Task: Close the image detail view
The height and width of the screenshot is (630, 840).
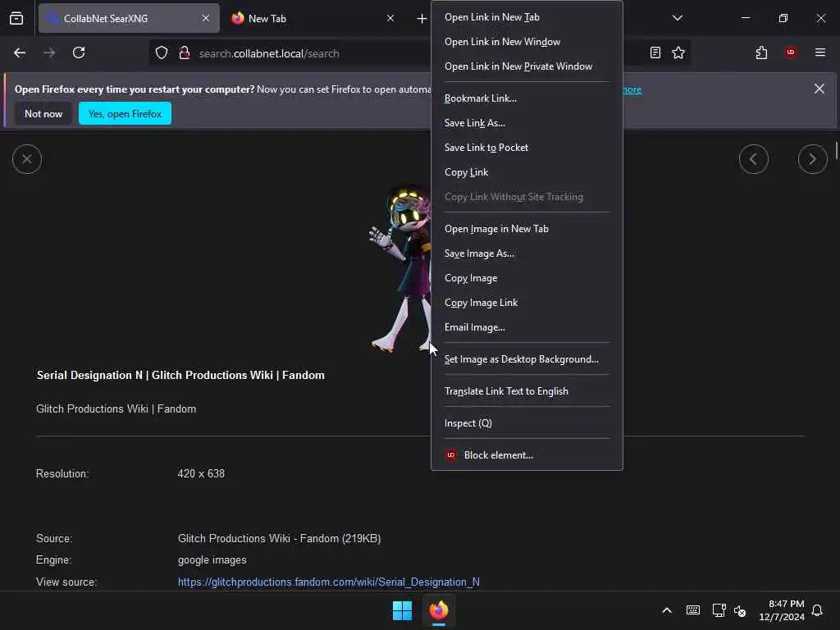Action: coord(27,159)
